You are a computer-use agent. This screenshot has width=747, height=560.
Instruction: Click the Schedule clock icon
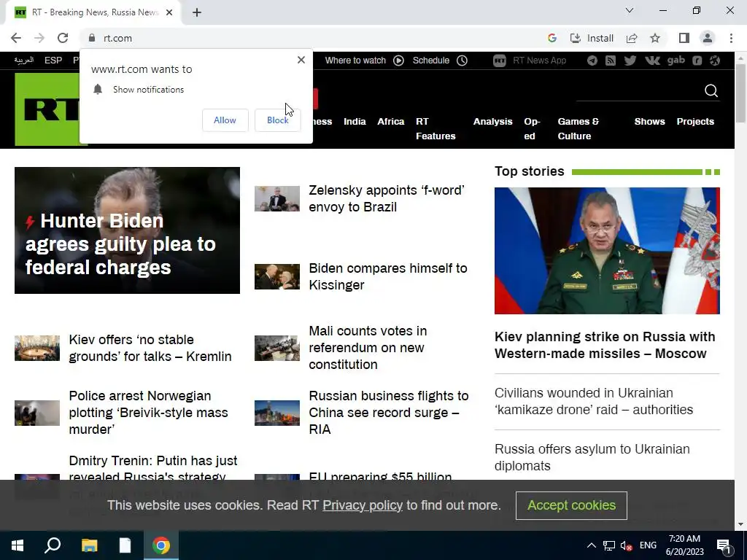coord(462,61)
